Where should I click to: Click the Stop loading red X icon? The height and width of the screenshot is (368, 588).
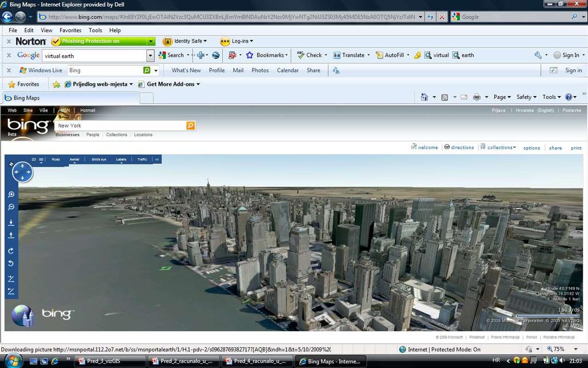(x=442, y=17)
